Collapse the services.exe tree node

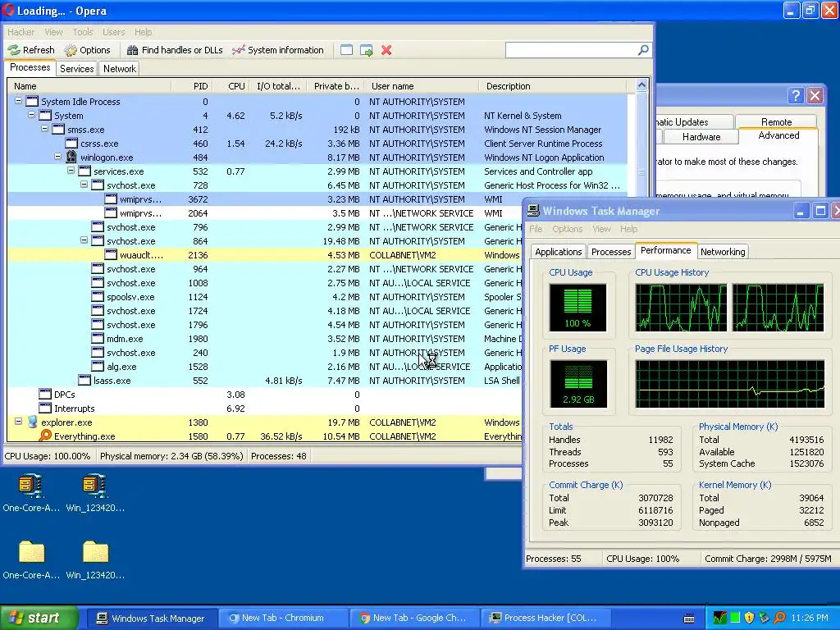[x=71, y=171]
